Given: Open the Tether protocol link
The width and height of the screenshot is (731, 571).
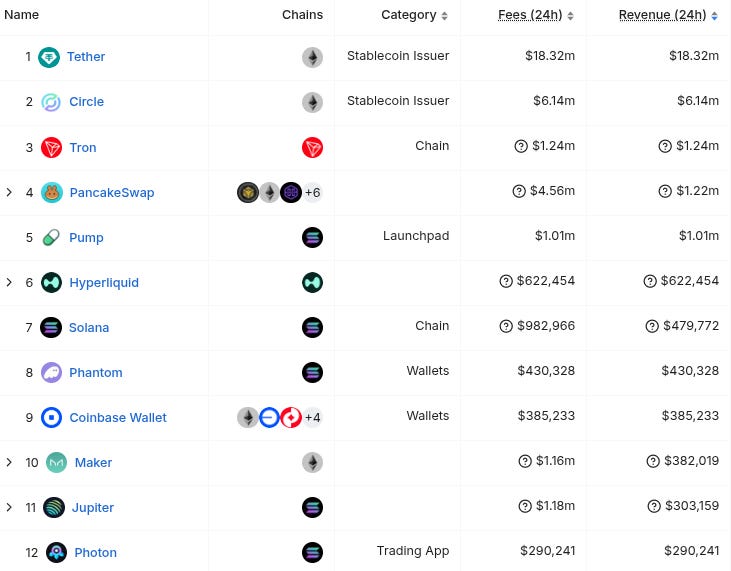Looking at the screenshot, I should [x=86, y=57].
